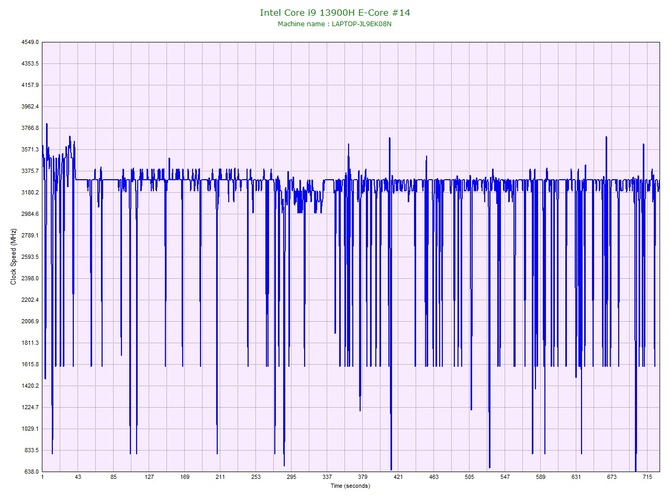Click the 1029.1 y-axis value
Screen dimensions: 670x503
tap(30, 429)
